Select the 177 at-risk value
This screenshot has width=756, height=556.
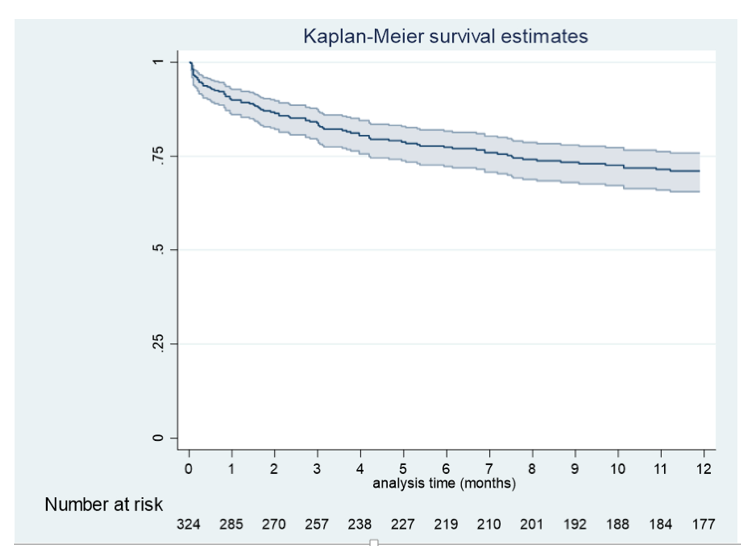tap(704, 524)
